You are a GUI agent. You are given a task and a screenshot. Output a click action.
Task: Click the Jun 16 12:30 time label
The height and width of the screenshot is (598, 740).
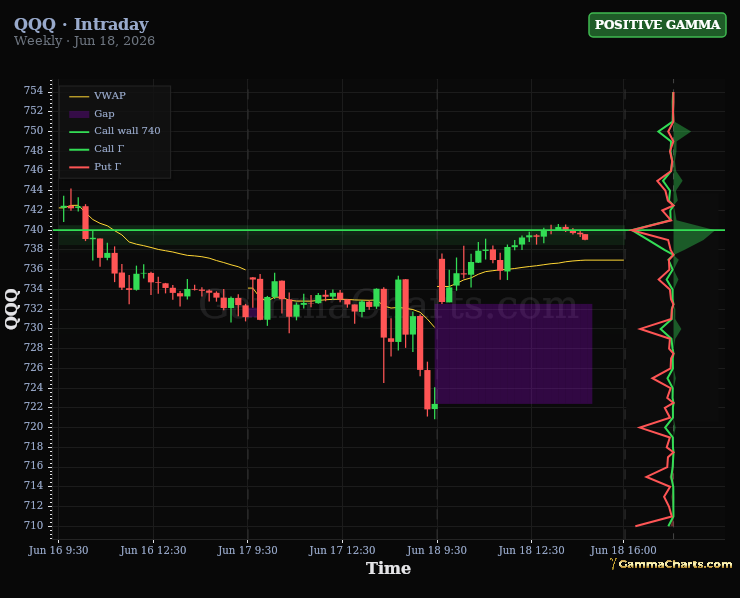click(x=153, y=550)
